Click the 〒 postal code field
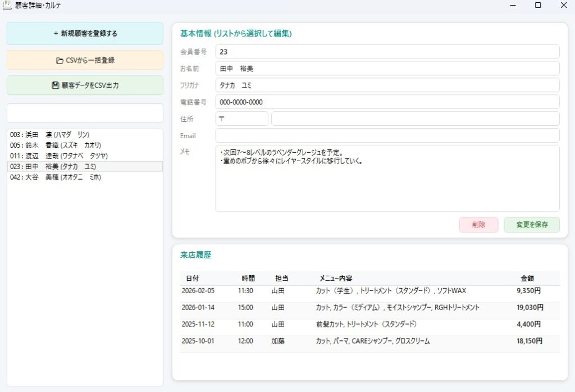575x392 pixels. (241, 118)
